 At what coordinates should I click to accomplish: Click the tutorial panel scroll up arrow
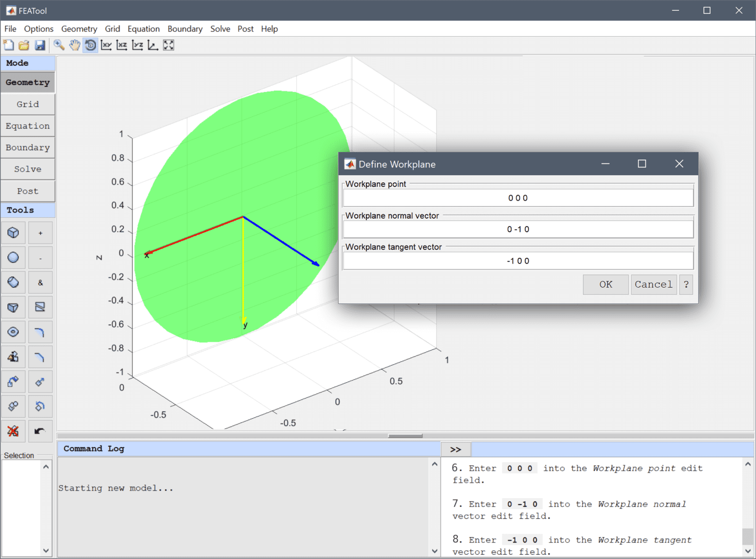748,465
